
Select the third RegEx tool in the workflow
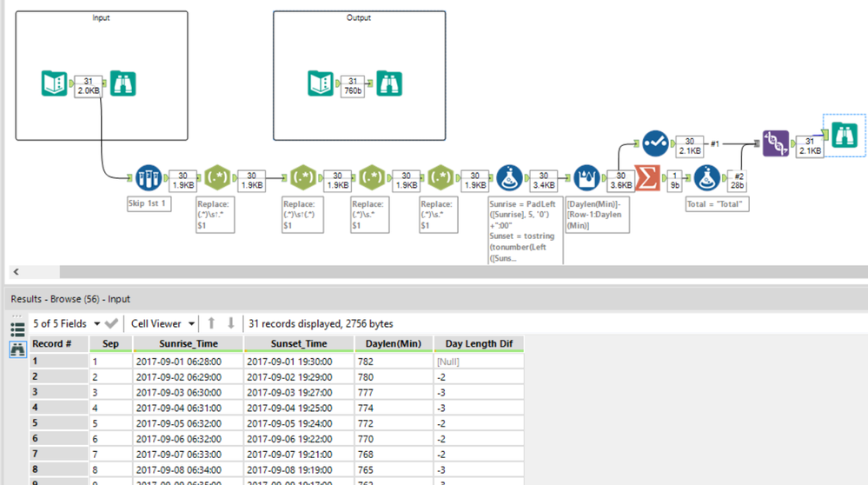[372, 178]
